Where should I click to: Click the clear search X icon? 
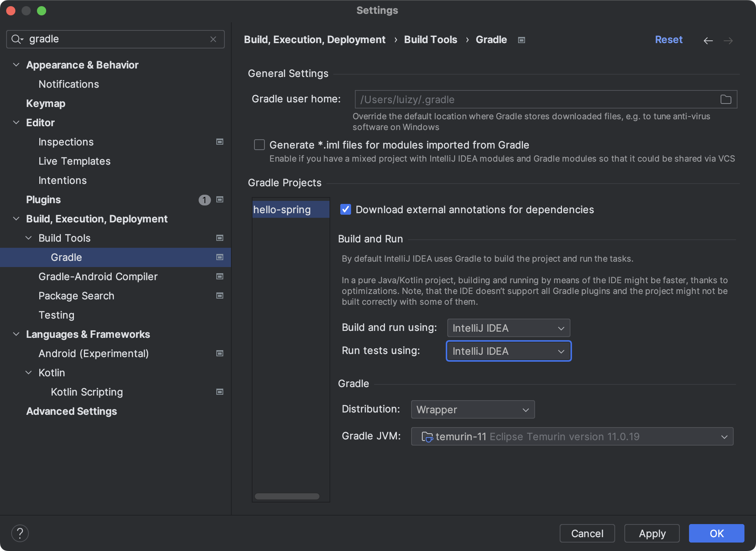213,39
